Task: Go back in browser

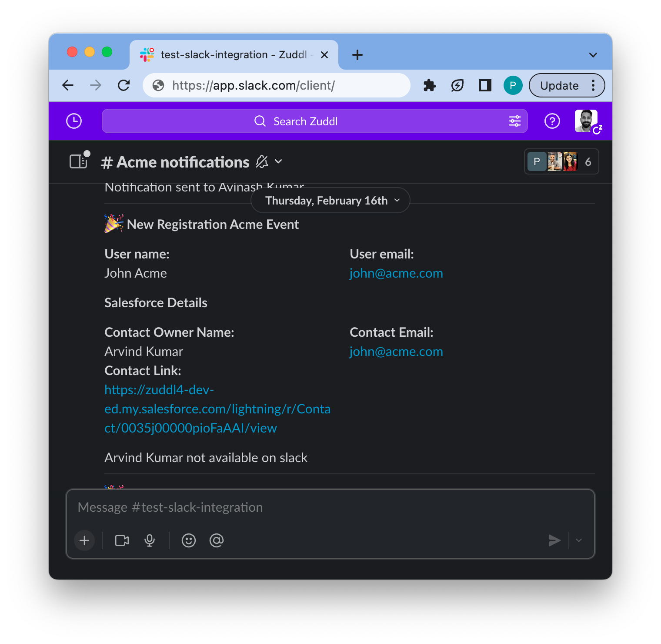Action: click(x=68, y=85)
